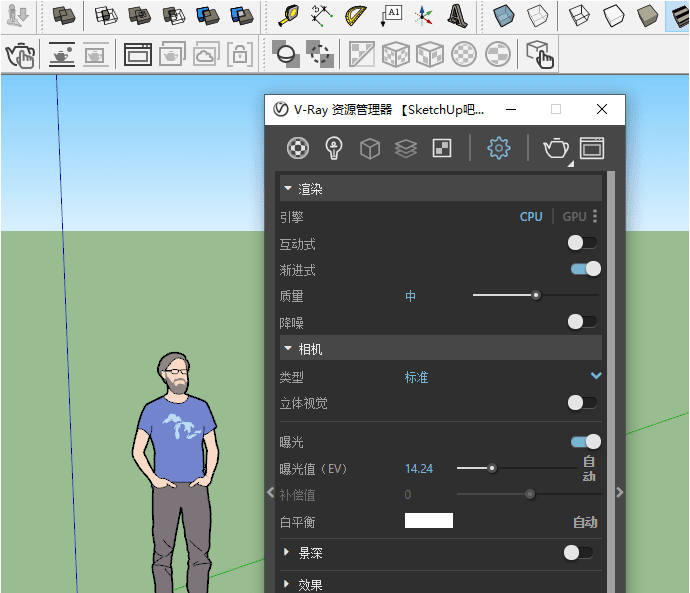Enable 立体视觉 stereo switch
The width and height of the screenshot is (690, 593).
[582, 403]
